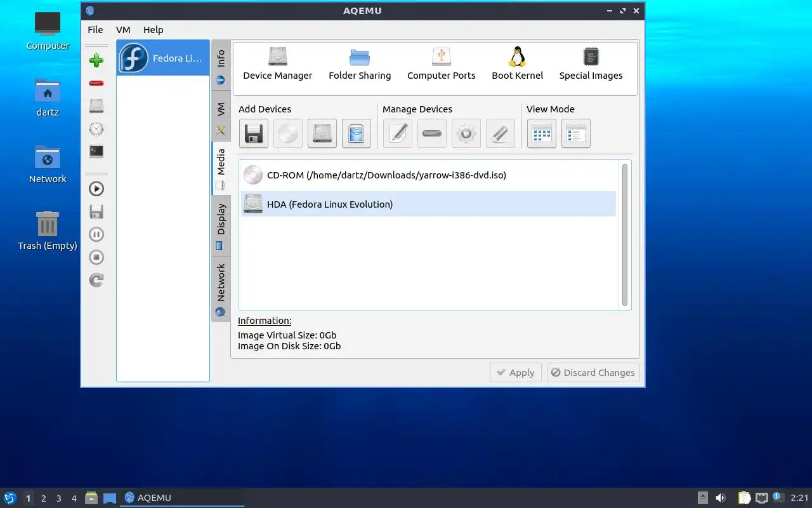This screenshot has height=508, width=812.
Task: Reset the virtual machine with the circular arrow
Action: click(x=96, y=280)
